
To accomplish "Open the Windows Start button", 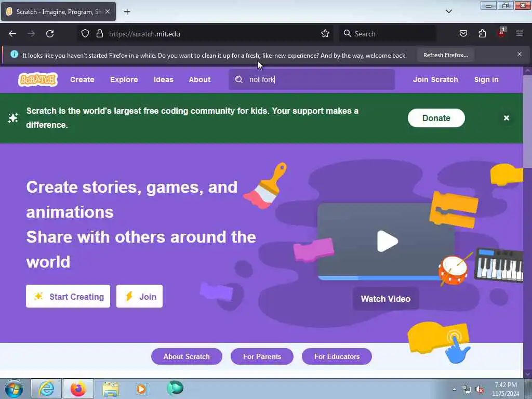I will [14, 389].
